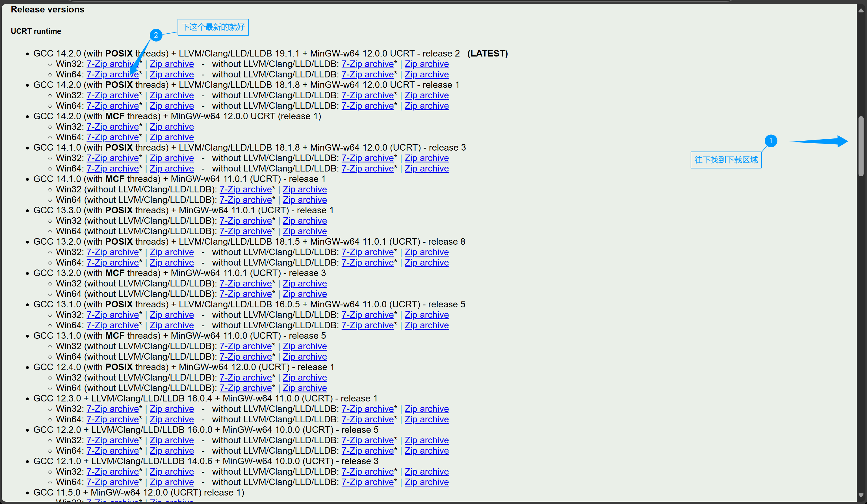Click Win64 Zip archive for GCC 14.2.0 MCF threads

coord(172,137)
